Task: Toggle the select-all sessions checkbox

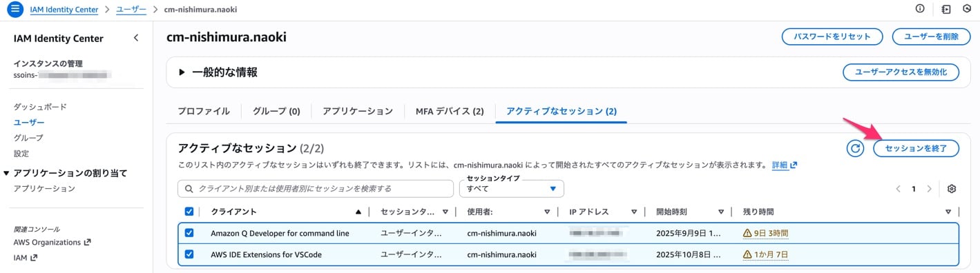Action: pos(189,212)
